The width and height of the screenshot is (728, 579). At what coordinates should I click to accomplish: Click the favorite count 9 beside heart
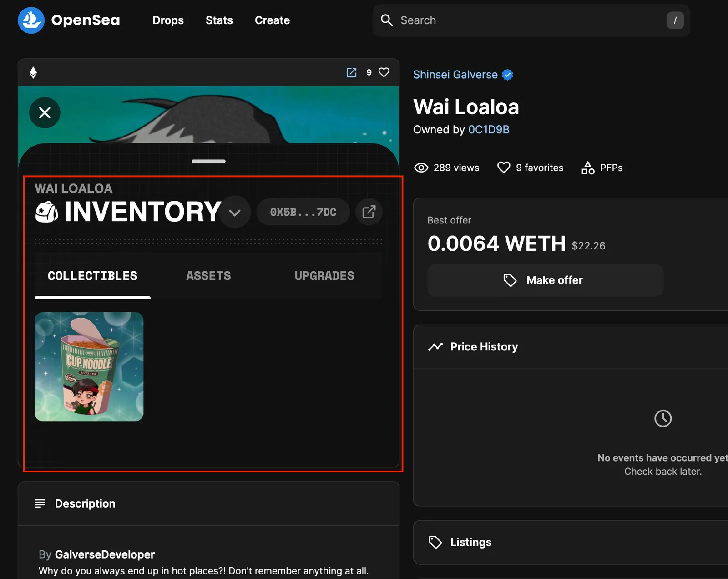pos(369,72)
